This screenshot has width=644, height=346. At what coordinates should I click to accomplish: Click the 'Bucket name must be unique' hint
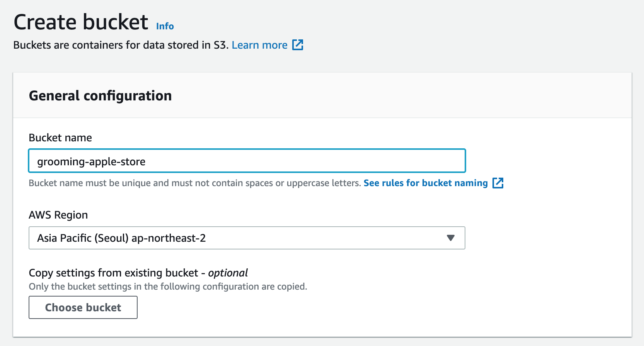coord(195,183)
